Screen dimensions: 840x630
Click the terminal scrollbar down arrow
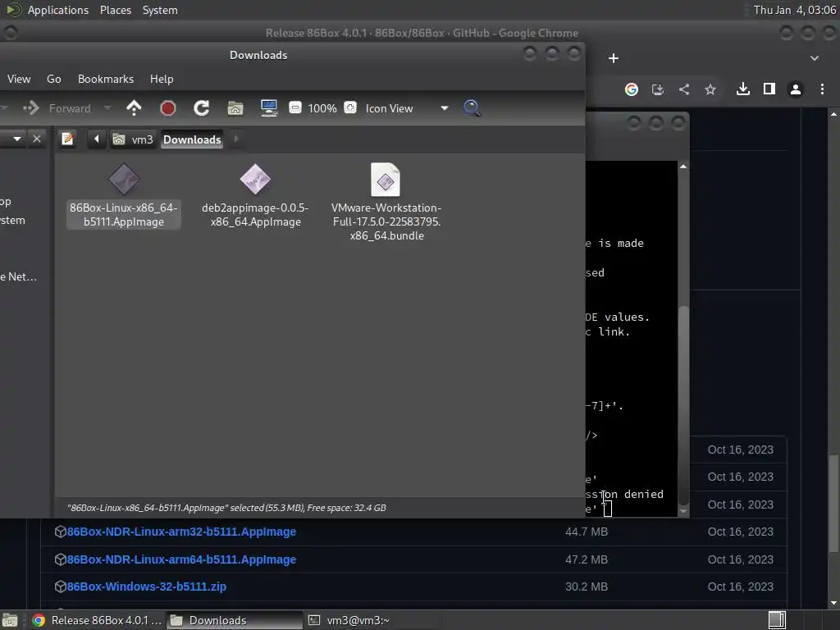pos(683,511)
